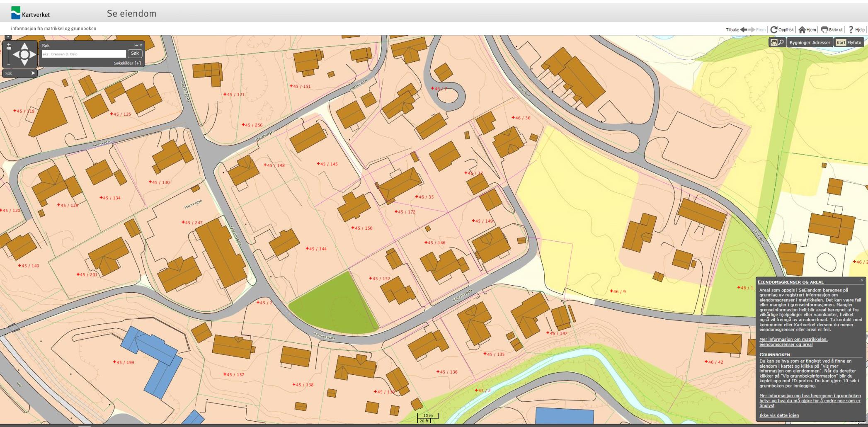Pan the map south with down arrow
868x427 pixels.
(x=24, y=62)
